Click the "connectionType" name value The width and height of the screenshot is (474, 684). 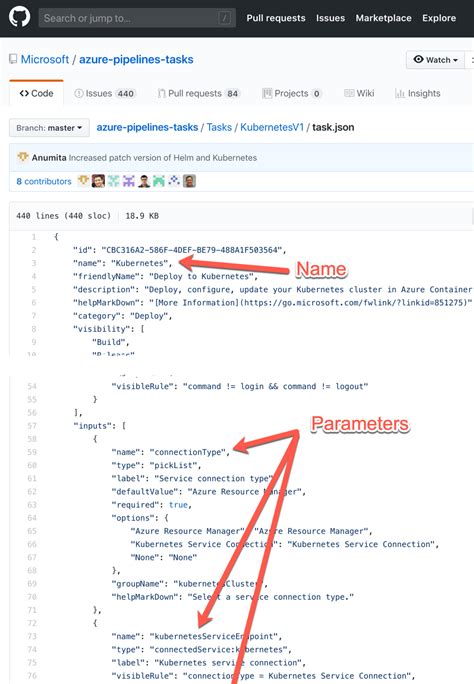187,452
